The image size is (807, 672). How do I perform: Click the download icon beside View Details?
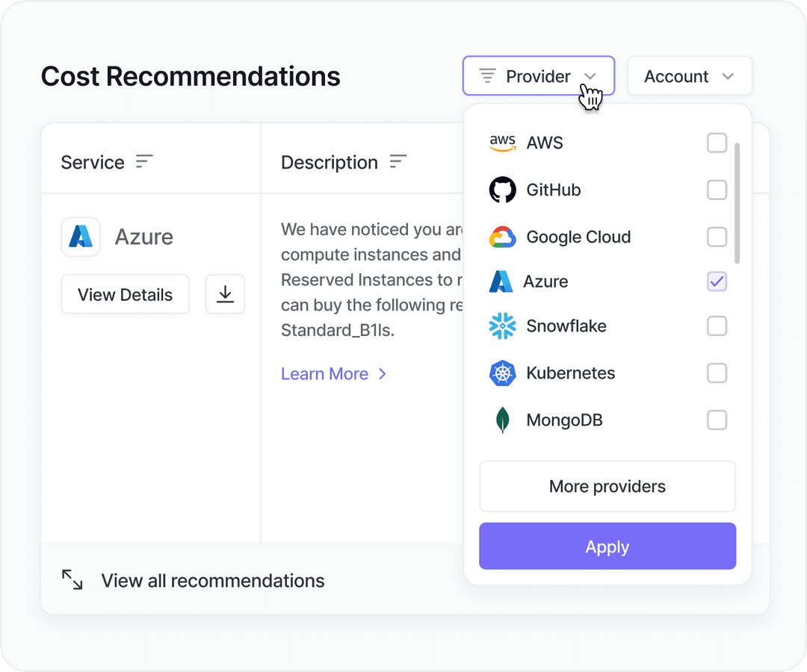(x=225, y=294)
